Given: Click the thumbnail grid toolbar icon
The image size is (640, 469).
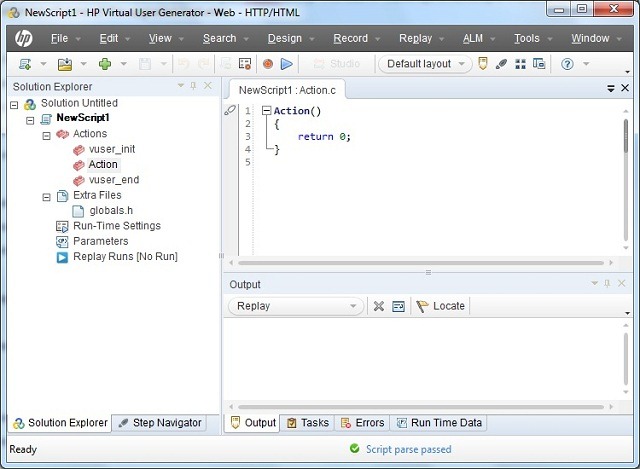Looking at the screenshot, I should (x=520, y=64).
